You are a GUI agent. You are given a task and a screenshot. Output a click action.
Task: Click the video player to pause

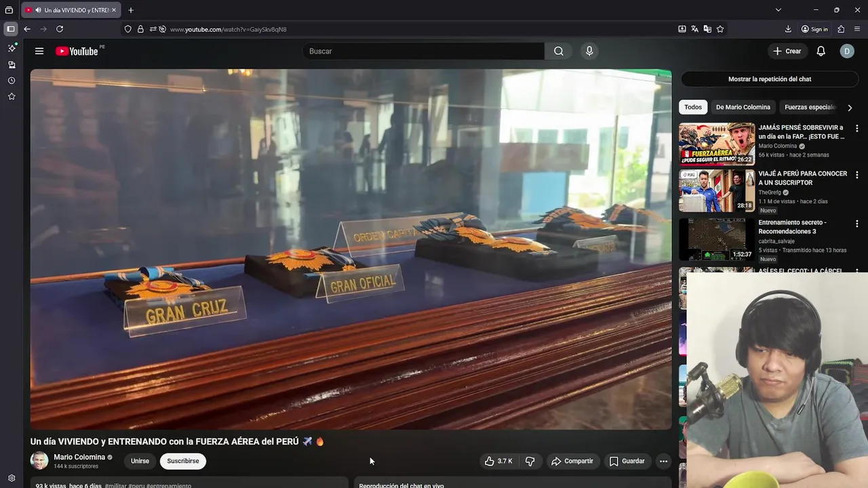351,249
